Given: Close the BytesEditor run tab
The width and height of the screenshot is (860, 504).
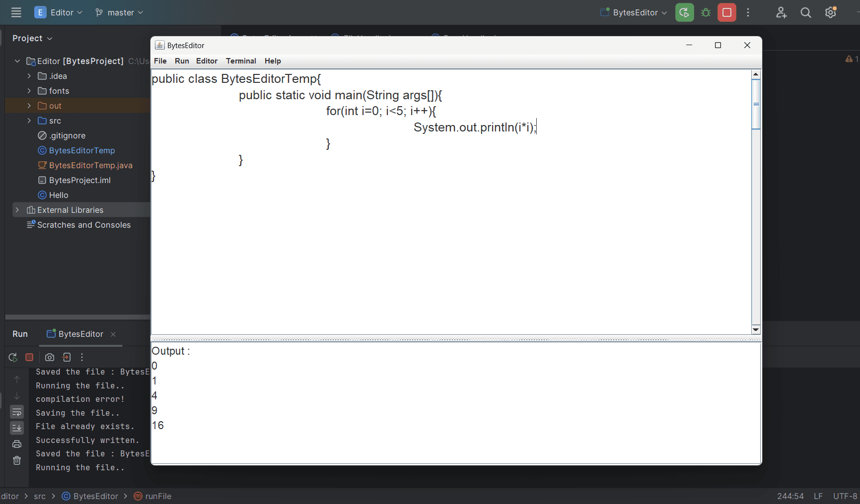Looking at the screenshot, I should 113,334.
